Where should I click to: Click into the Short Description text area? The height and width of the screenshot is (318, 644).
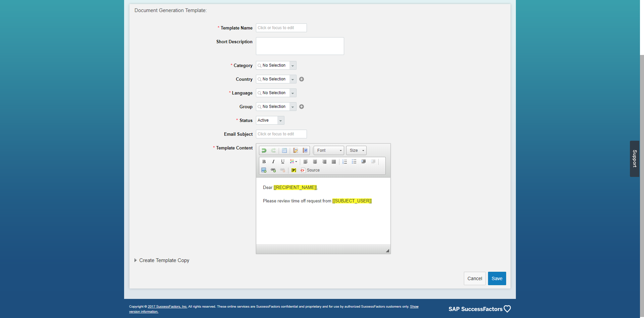300,46
